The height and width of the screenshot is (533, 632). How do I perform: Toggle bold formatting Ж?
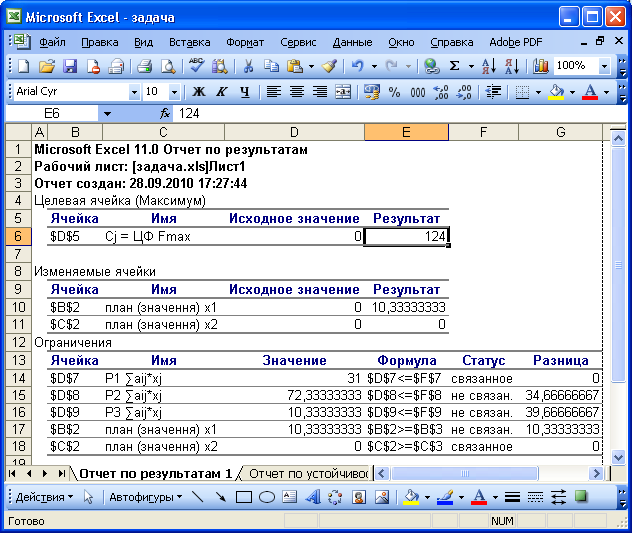pyautogui.click(x=198, y=92)
